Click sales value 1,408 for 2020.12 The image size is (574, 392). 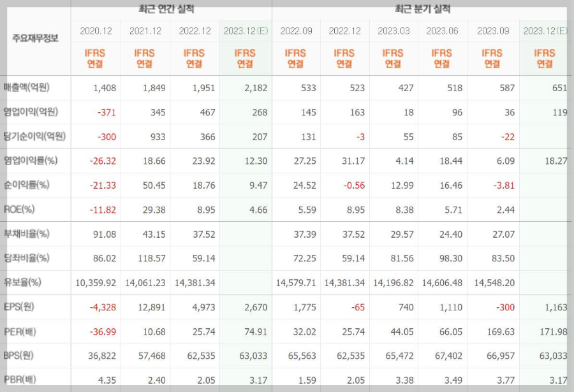(x=105, y=88)
